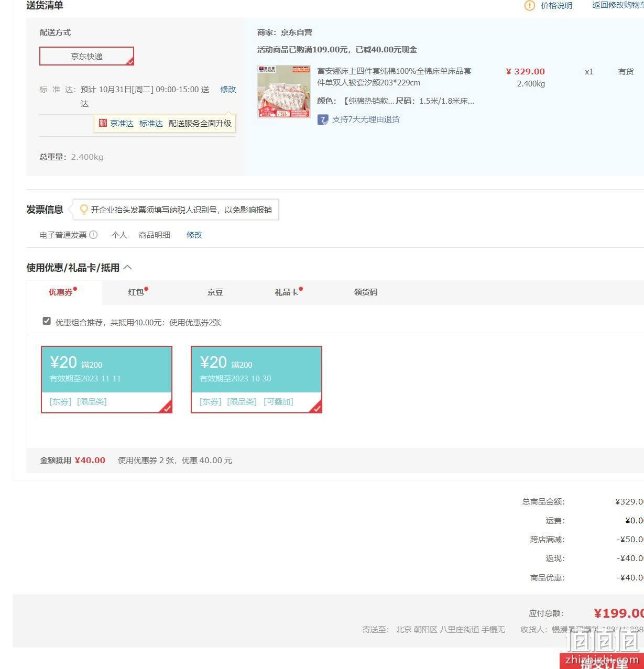Click the product price ¥ 329.00
The width and height of the screenshot is (644, 669).
(x=525, y=72)
